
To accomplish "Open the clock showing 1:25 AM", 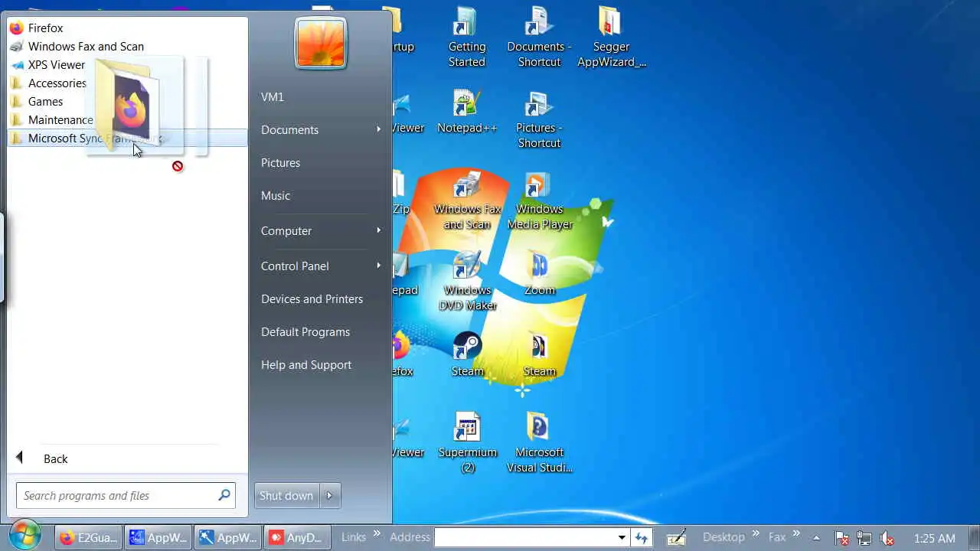I will 935,539.
